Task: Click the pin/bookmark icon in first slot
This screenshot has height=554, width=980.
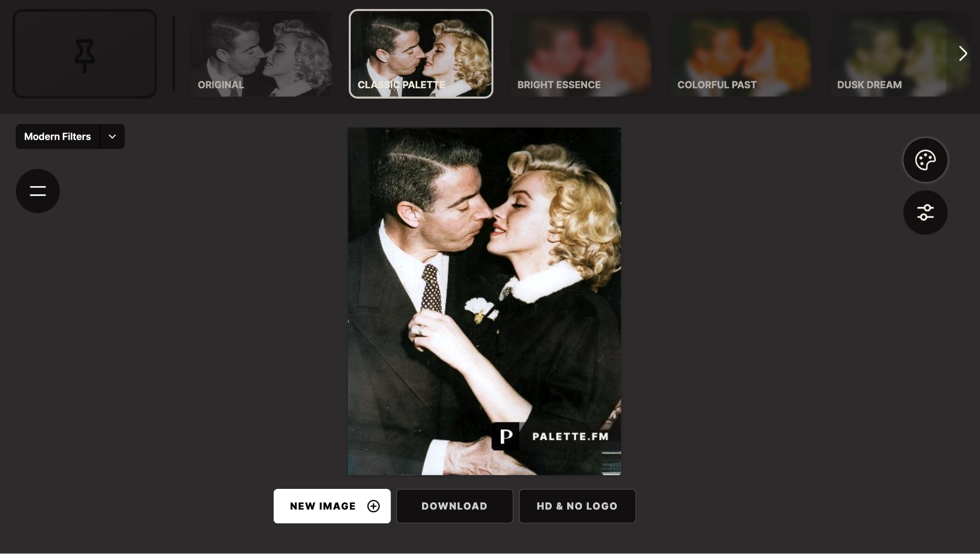Action: tap(84, 54)
